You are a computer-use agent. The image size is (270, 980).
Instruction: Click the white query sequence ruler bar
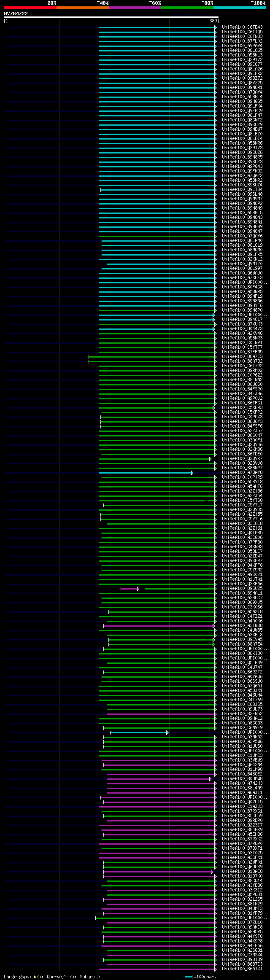pyautogui.click(x=111, y=17)
